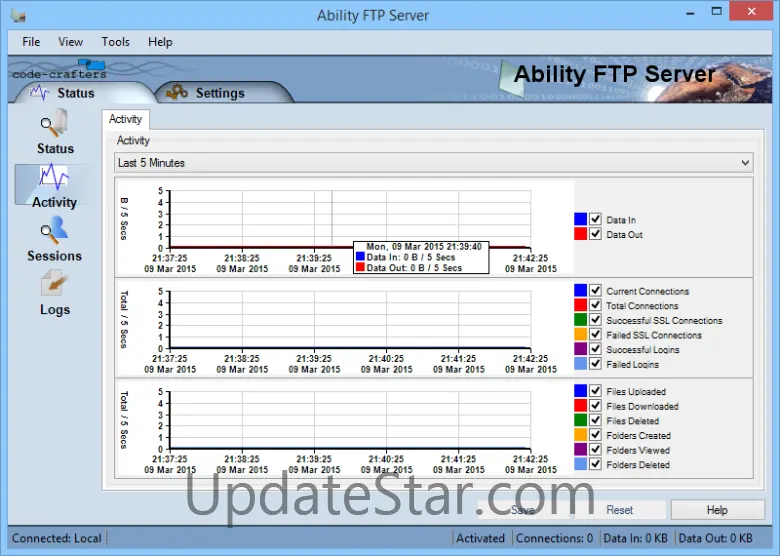This screenshot has height=556, width=780.
Task: Click the code-crafters logo
Action: (59, 70)
